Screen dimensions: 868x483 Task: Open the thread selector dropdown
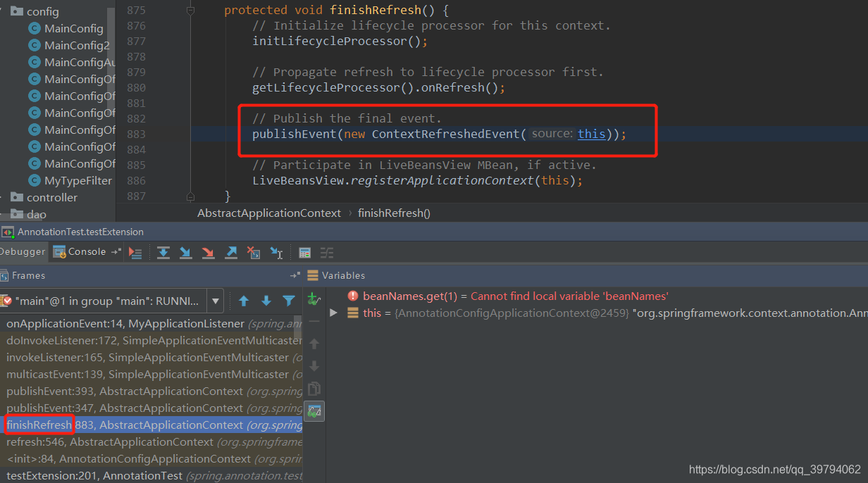tap(216, 301)
